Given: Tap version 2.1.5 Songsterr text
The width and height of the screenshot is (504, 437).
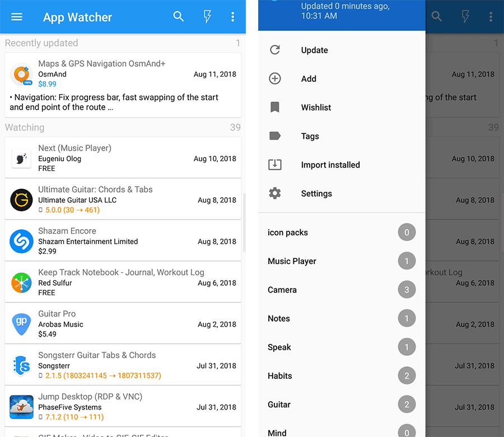Looking at the screenshot, I should tap(103, 375).
